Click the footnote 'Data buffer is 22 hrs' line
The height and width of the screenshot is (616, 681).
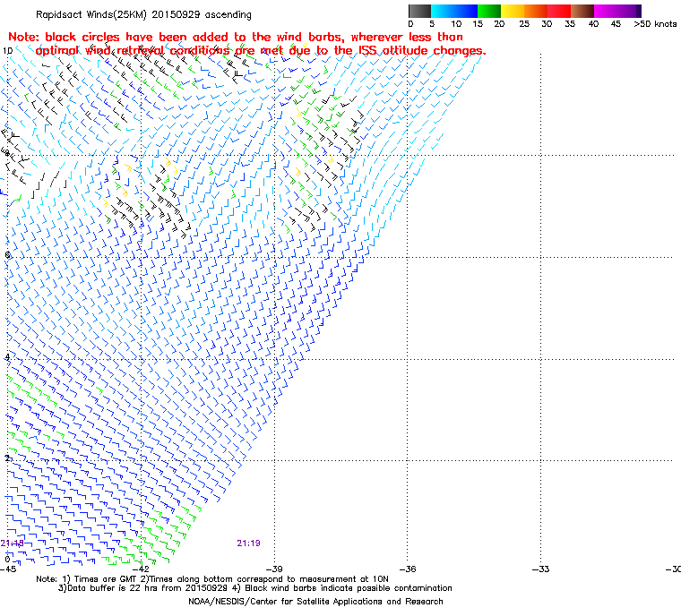255,588
